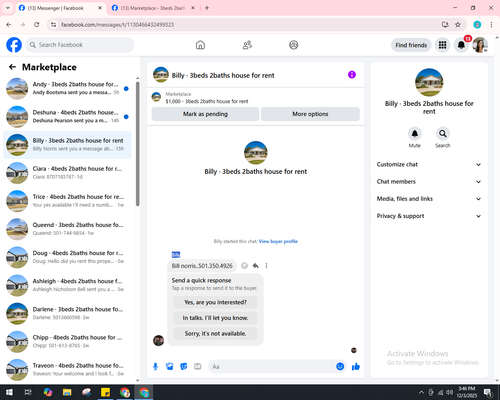Open Windows Start menu
The width and height of the screenshot is (500, 400).
[9, 392]
